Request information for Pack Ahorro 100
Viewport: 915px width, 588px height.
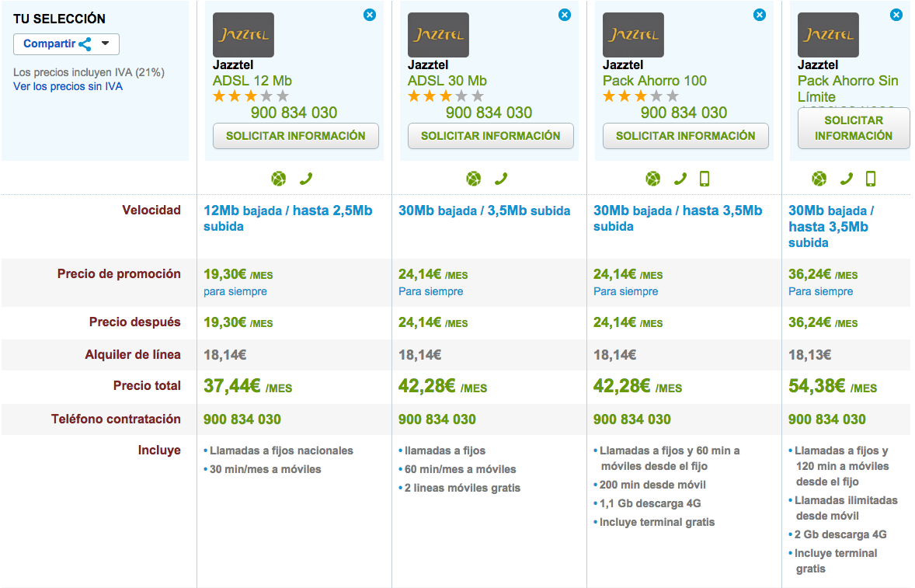tap(686, 136)
